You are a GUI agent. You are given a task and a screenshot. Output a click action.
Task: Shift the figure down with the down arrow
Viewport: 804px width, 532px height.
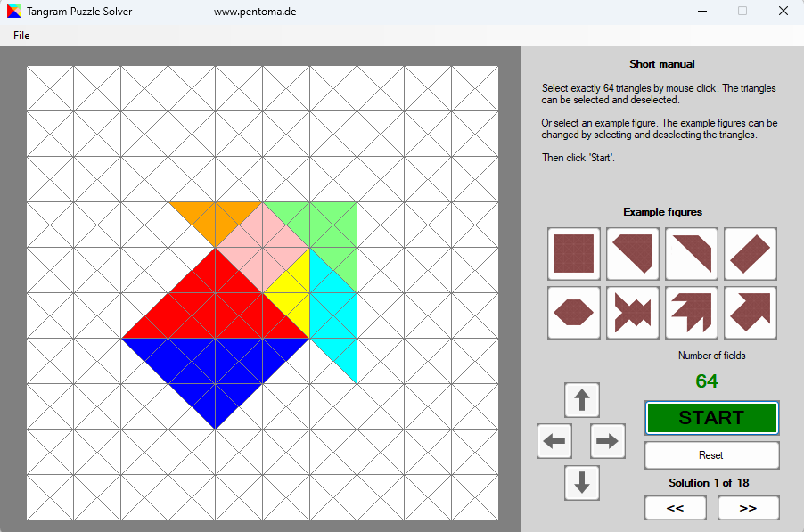(581, 483)
